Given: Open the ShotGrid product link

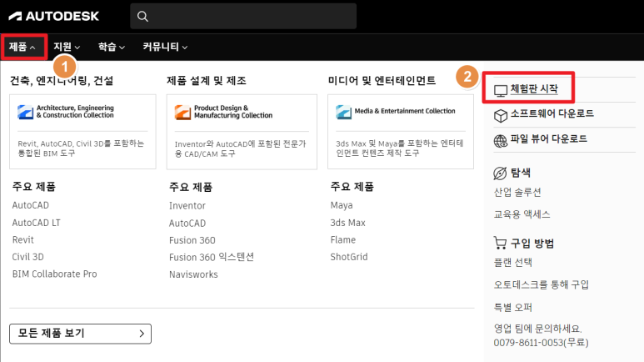Looking at the screenshot, I should coord(349,257).
